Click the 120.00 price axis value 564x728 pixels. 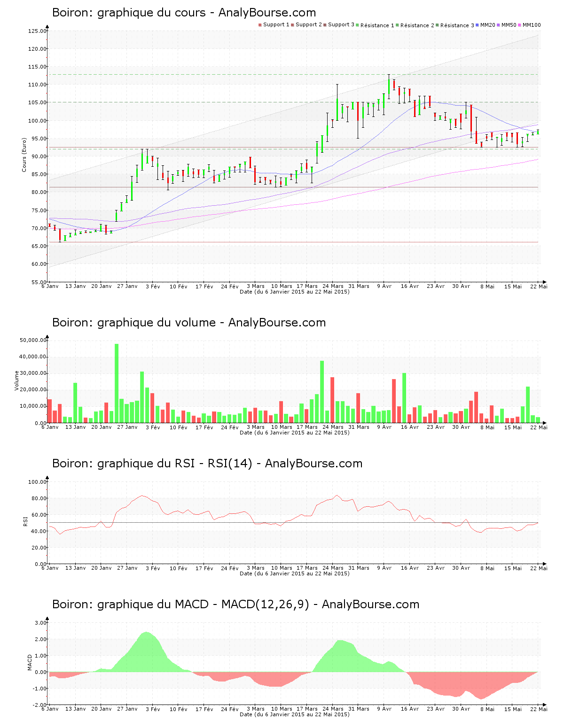(37, 49)
